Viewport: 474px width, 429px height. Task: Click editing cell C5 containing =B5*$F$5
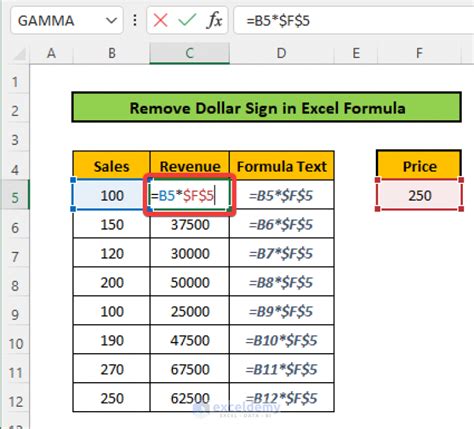click(190, 195)
